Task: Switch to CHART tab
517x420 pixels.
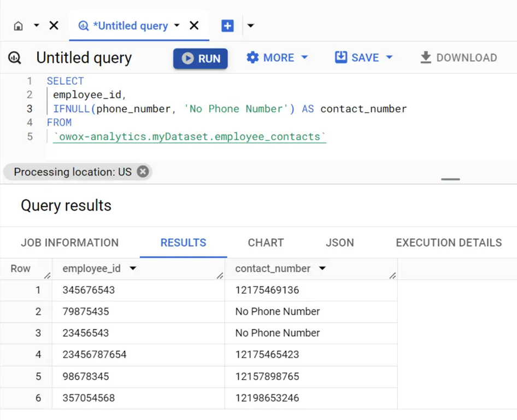Action: pos(266,242)
